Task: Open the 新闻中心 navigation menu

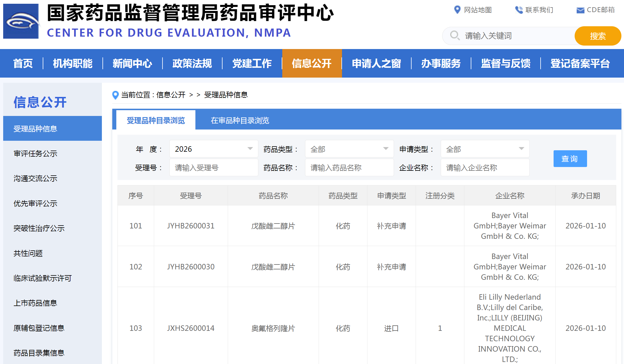Action: pyautogui.click(x=132, y=63)
